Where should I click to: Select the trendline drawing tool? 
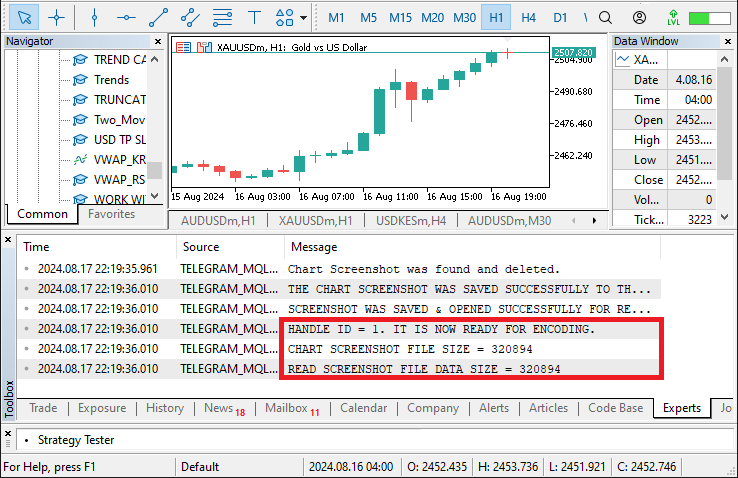(159, 18)
